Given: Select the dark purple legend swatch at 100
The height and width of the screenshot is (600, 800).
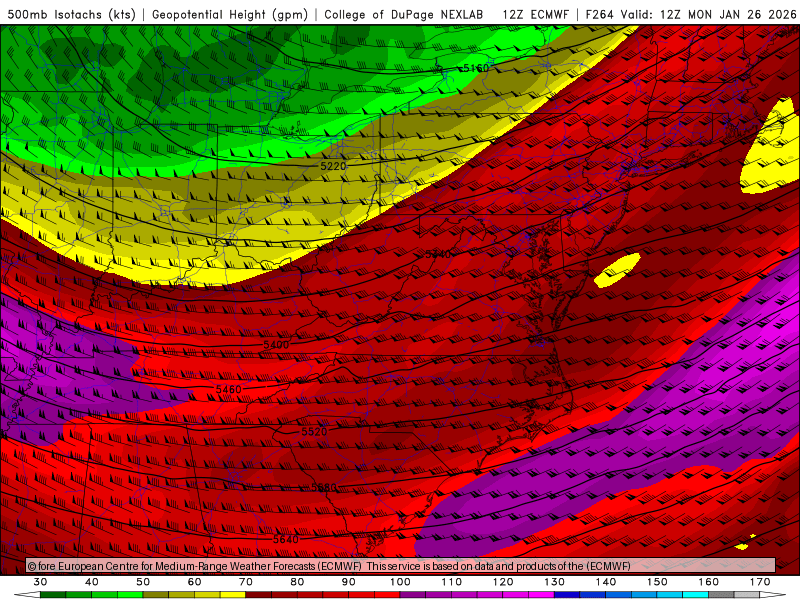Looking at the screenshot, I should click(413, 595).
